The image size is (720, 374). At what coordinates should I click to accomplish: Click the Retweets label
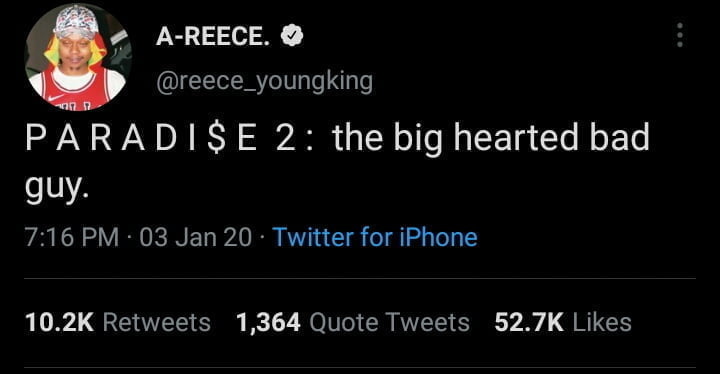click(x=157, y=322)
